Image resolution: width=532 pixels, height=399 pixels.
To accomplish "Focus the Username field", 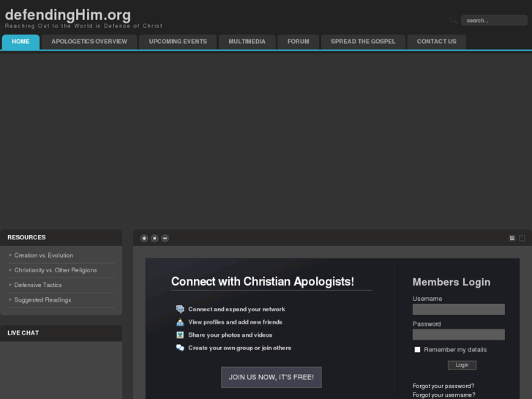I will (x=459, y=310).
